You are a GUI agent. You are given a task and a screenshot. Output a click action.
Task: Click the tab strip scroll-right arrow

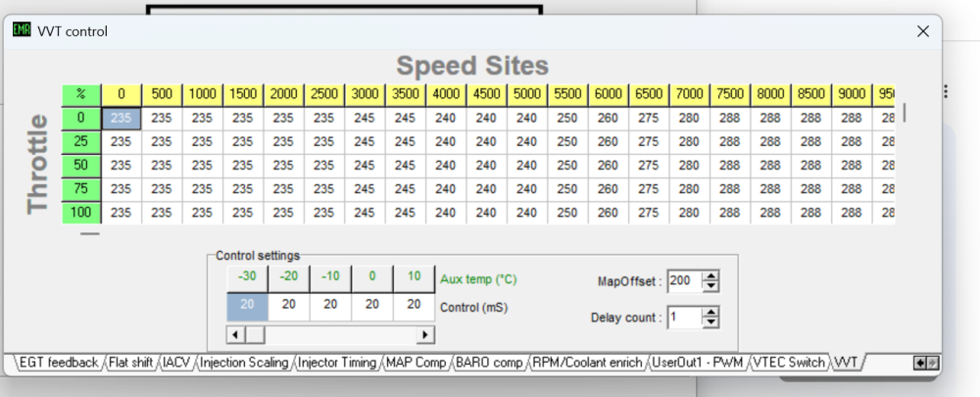(932, 363)
